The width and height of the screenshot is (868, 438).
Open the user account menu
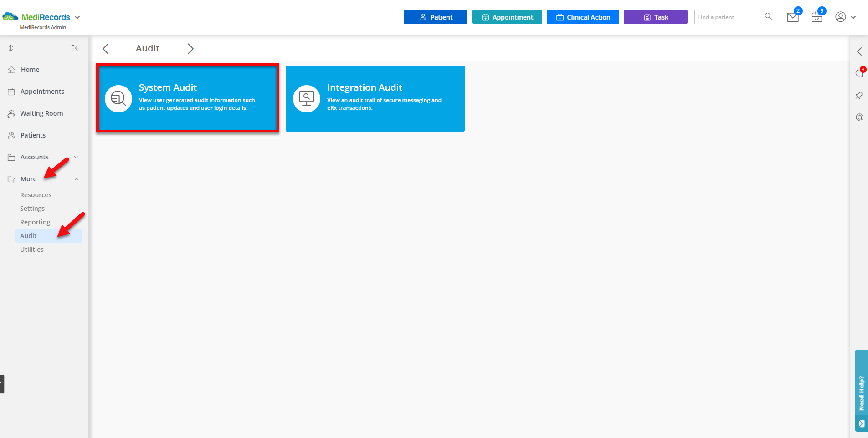pos(845,17)
